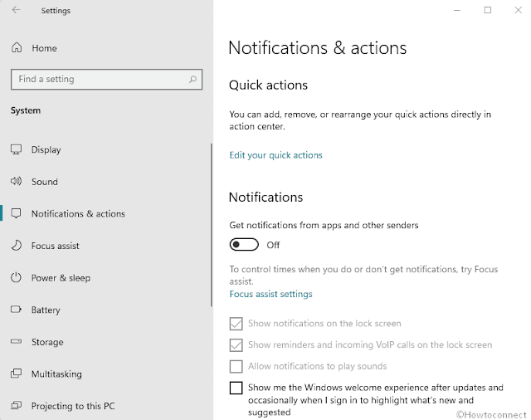Minimize the Settings window
The width and height of the screenshot is (531, 420).
457,10
